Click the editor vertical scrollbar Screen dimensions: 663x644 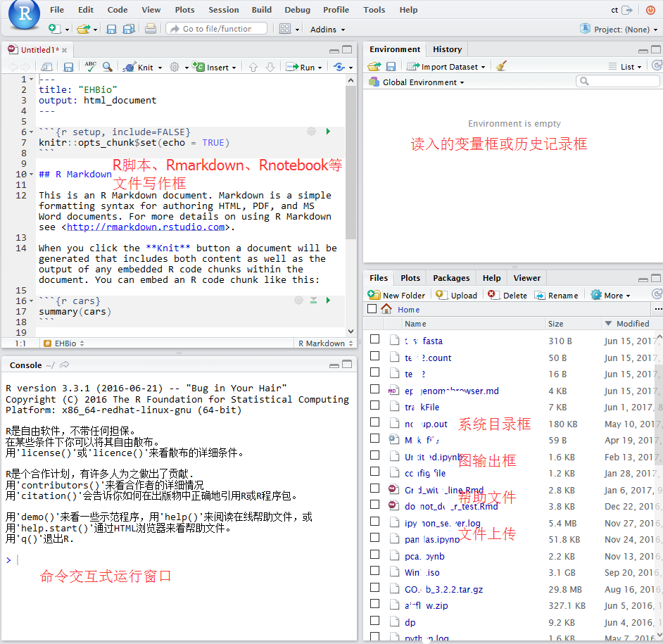tap(351, 163)
